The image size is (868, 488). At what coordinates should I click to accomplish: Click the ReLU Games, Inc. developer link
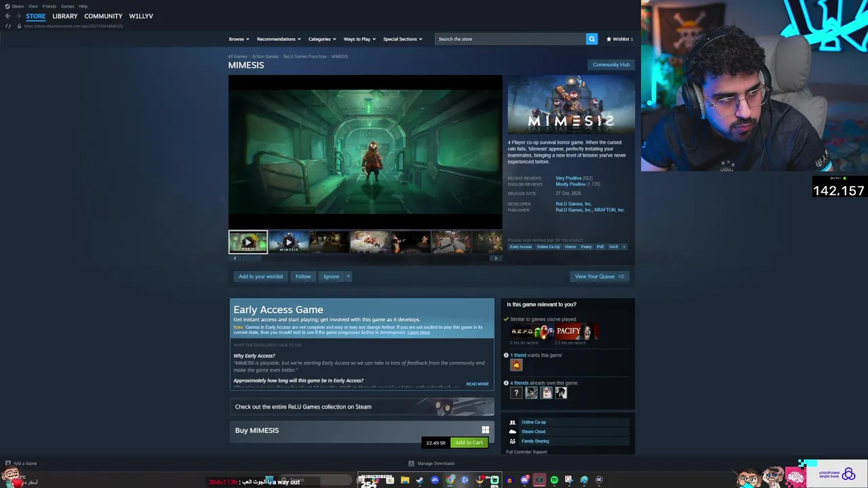pos(574,204)
